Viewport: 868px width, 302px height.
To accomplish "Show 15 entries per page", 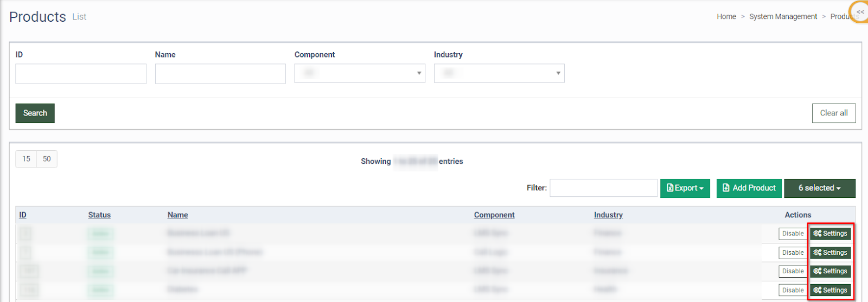I will (26, 159).
